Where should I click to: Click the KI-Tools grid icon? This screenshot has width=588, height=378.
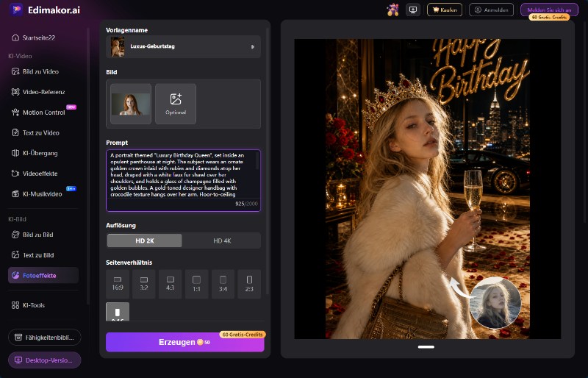coord(15,305)
